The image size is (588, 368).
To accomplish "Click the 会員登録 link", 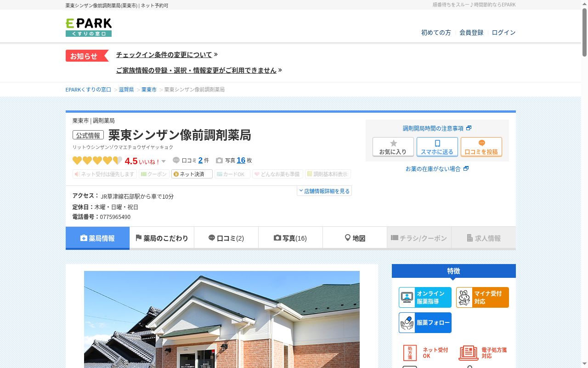I will click(x=471, y=33).
